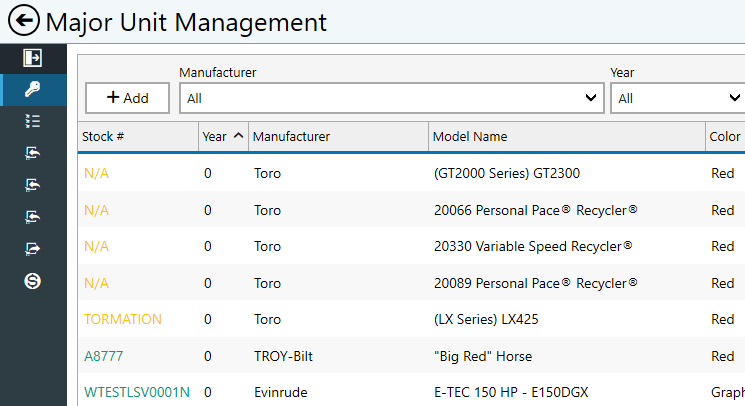Sort by the Manufacturer column header
The image size is (745, 406).
click(338, 137)
